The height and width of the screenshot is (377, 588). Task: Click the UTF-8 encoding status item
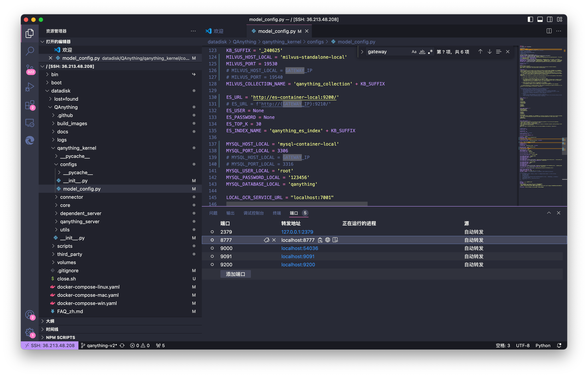click(x=523, y=345)
